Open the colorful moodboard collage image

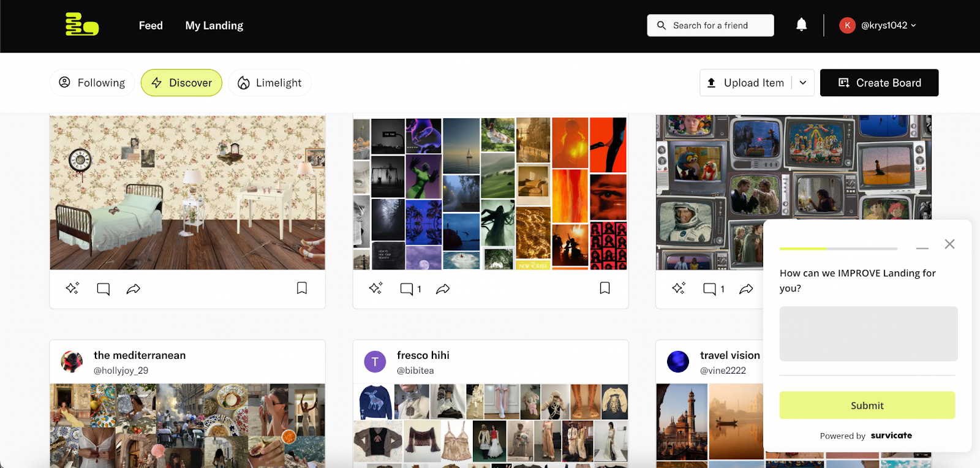[491, 192]
